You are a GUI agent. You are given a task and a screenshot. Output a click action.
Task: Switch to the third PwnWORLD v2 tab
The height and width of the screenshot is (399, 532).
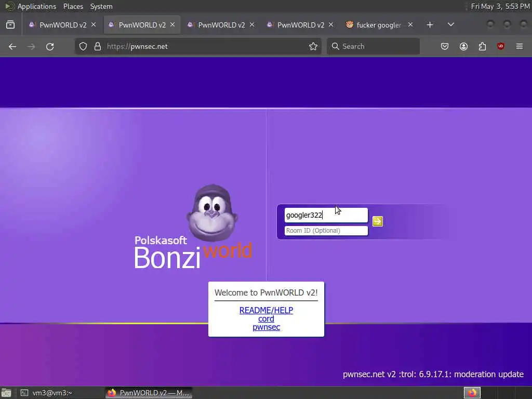click(221, 25)
